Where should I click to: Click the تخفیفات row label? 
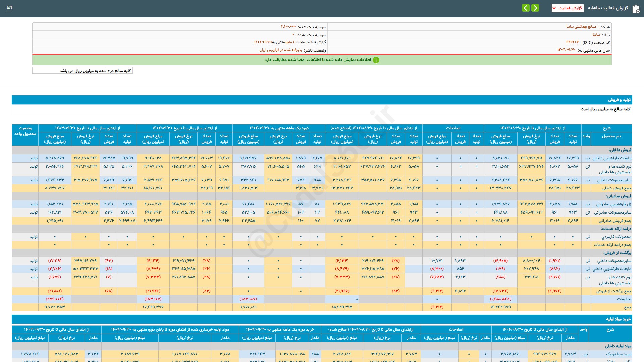624,299
